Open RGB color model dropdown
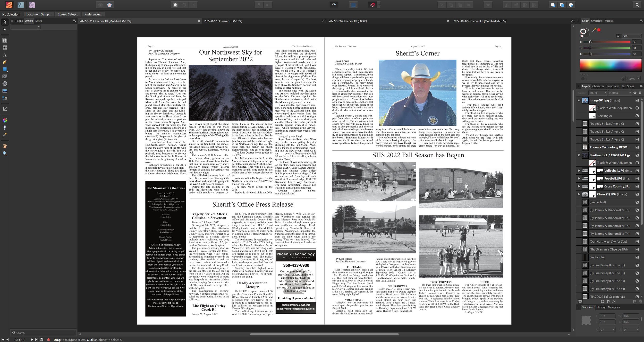The image size is (644, 342). [631, 36]
